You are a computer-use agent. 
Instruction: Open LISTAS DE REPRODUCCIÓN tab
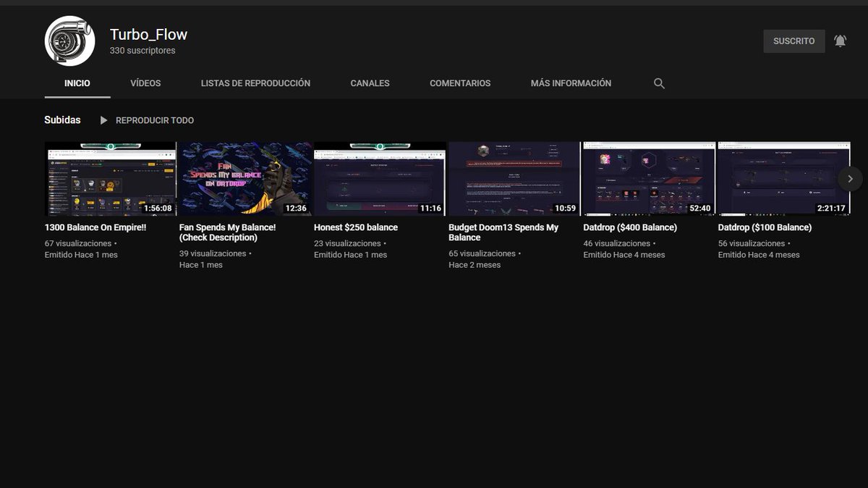(255, 83)
